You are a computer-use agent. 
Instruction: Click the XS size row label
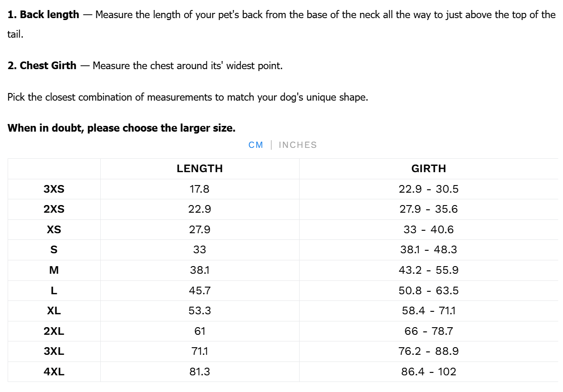coord(54,229)
